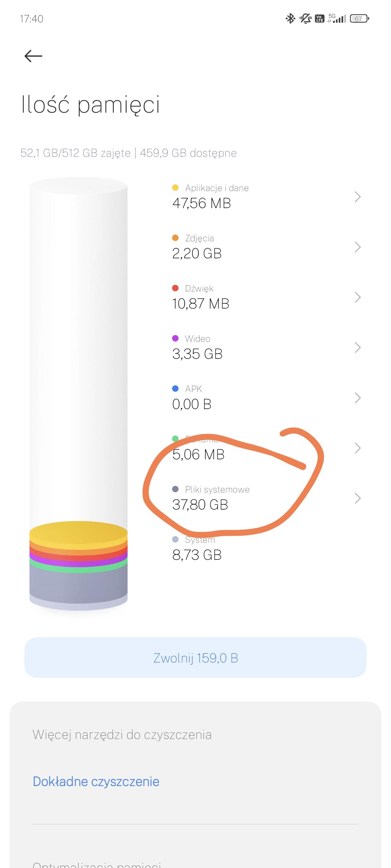Tap the yellow dot beside Aplikacje i dane
This screenshot has width=391, height=868.
point(175,188)
